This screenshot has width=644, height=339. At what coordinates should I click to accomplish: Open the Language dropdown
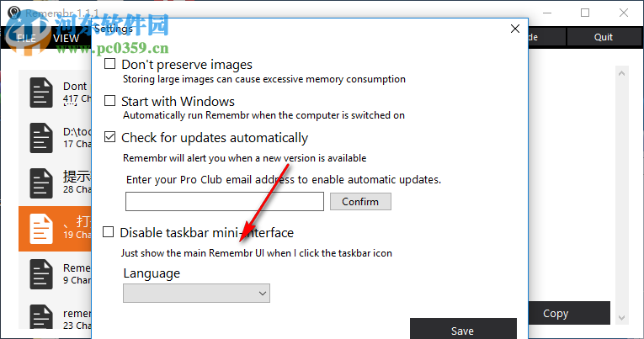196,293
